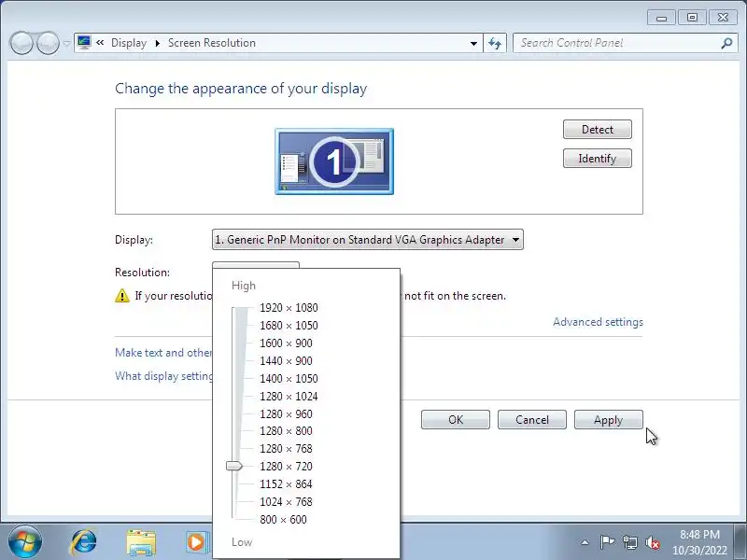Click the Display breadcrumb in address bar
747x560 pixels.
click(x=129, y=43)
